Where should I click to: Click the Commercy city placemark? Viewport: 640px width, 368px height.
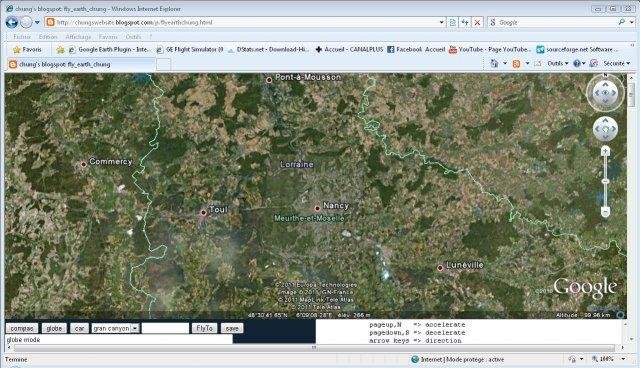click(84, 164)
